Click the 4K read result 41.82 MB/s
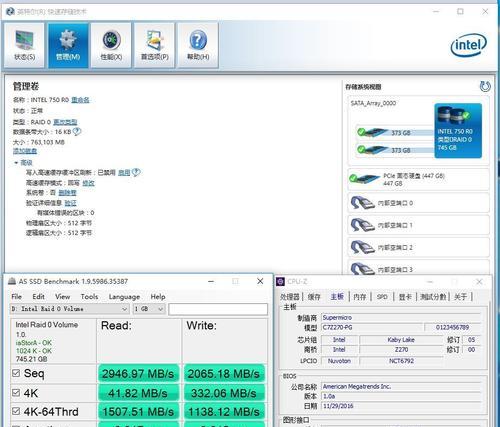Screen dimensions: 500x427 [x=138, y=393]
